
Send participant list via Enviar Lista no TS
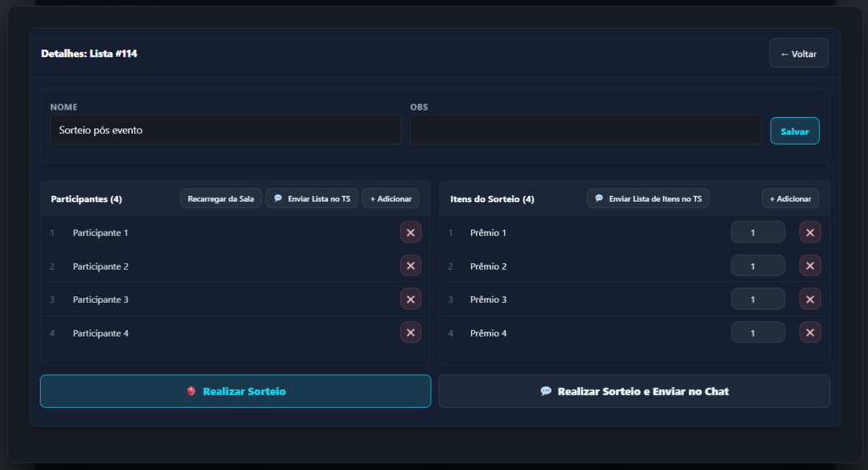tap(312, 199)
